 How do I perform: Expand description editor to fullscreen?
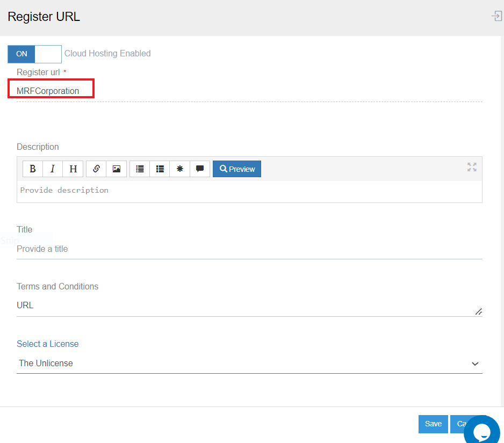(x=472, y=167)
